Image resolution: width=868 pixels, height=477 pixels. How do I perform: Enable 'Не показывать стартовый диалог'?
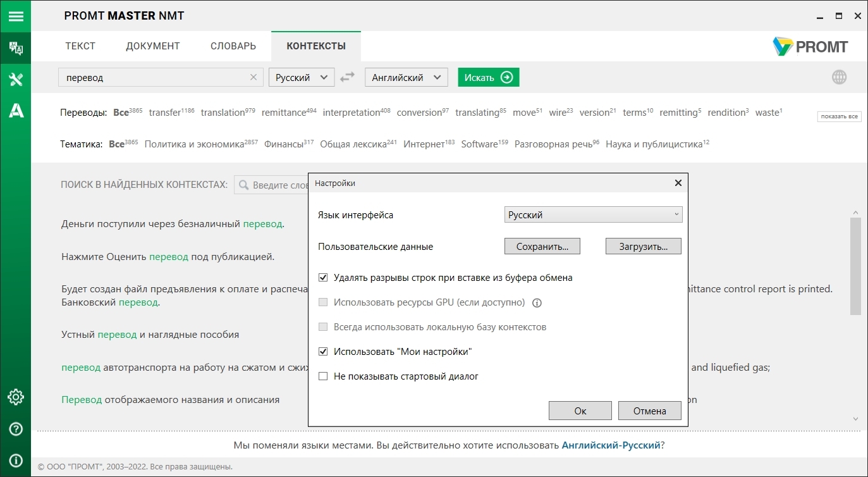tap(323, 376)
